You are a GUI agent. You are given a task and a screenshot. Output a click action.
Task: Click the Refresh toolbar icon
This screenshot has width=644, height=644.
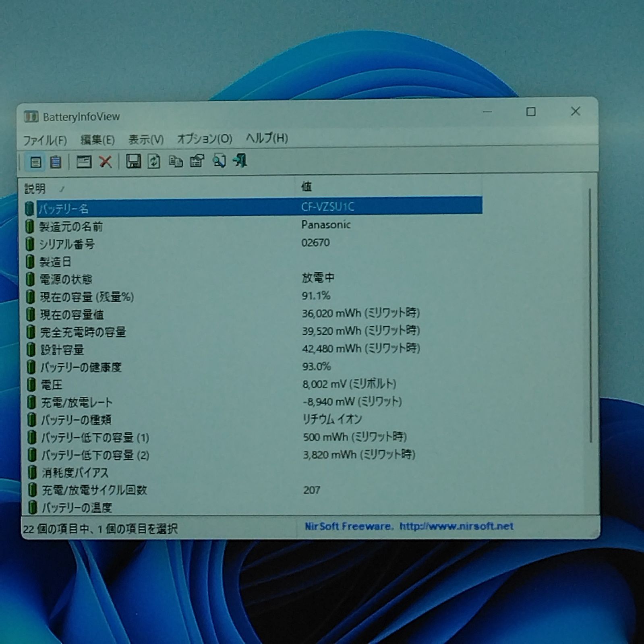(x=154, y=162)
